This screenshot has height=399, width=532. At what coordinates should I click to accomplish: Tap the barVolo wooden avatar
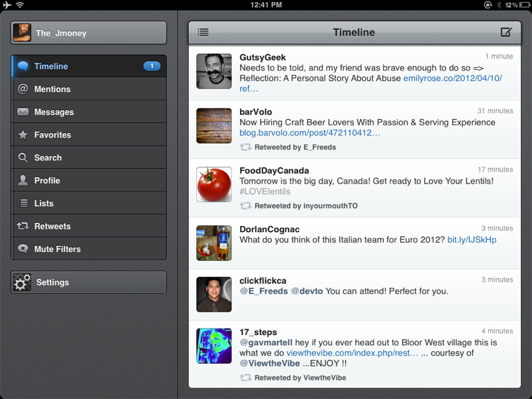(214, 126)
